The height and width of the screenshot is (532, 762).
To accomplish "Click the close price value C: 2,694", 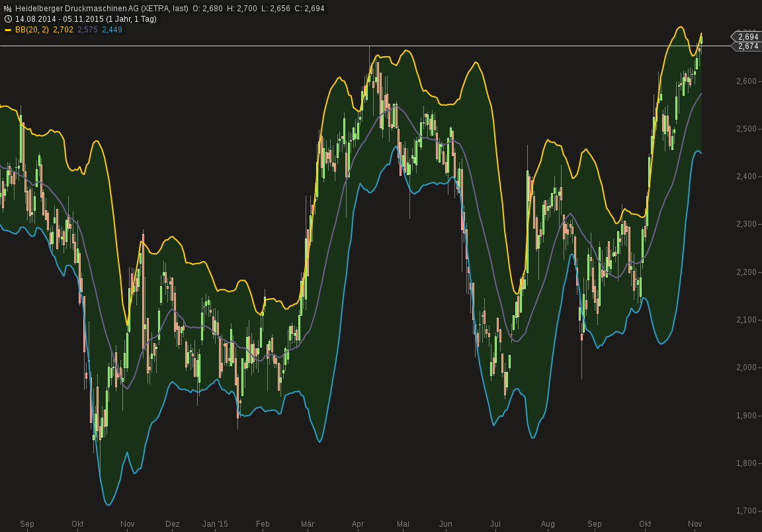I will [x=310, y=8].
